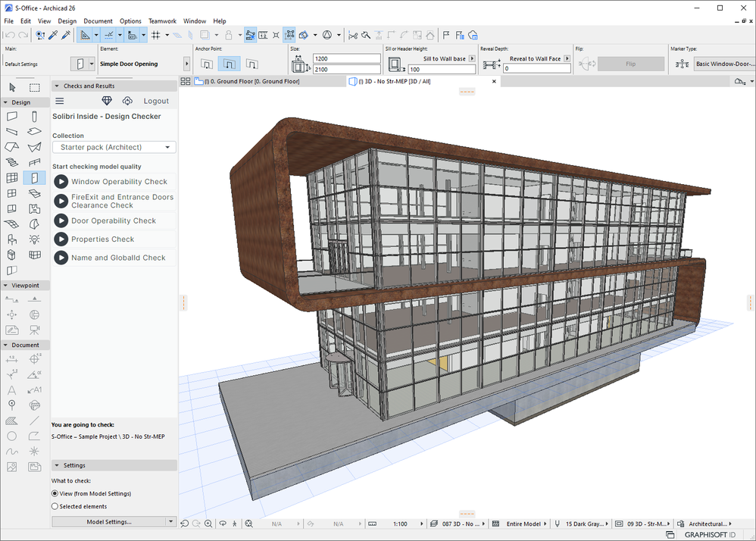The image size is (756, 541).
Task: Open the Entire Model filter dropdown
Action: coord(526,524)
